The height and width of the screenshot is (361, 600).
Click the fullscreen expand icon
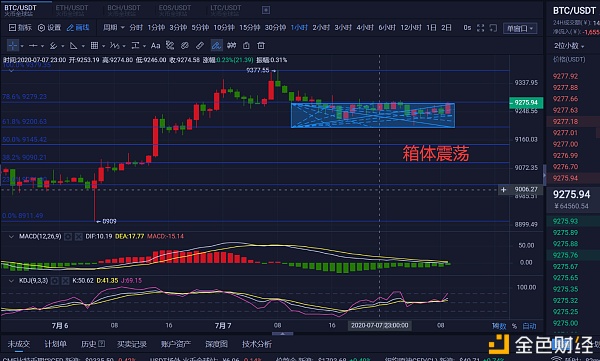481,28
